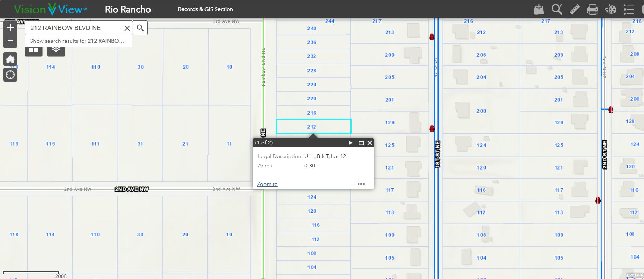Close the parcel info popup

[x=370, y=143]
